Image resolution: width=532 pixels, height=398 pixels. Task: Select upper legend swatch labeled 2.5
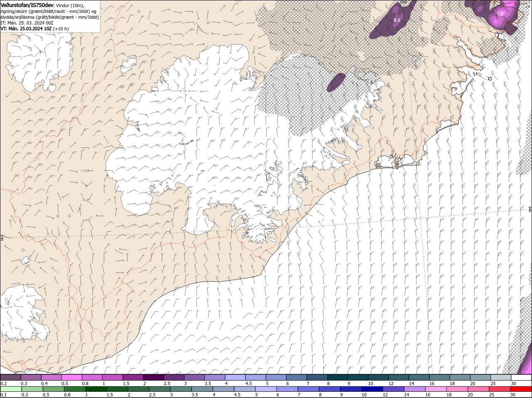click(x=174, y=377)
